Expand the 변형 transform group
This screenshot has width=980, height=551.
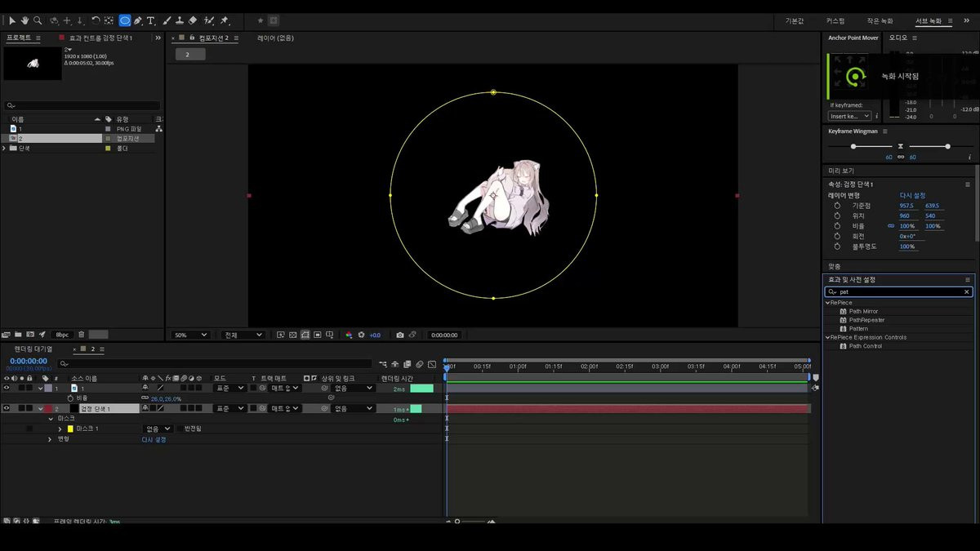click(x=50, y=439)
